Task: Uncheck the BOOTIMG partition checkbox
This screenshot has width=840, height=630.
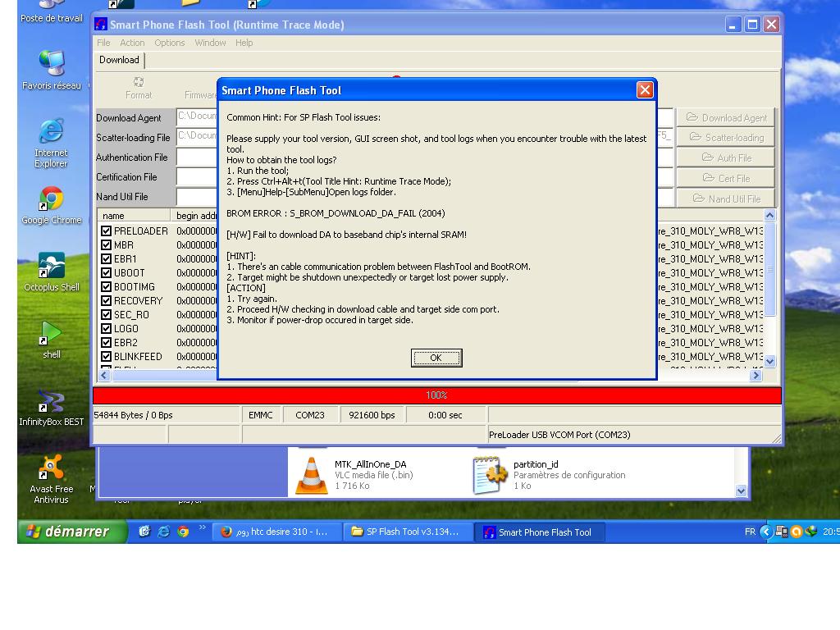Action: pos(106,286)
